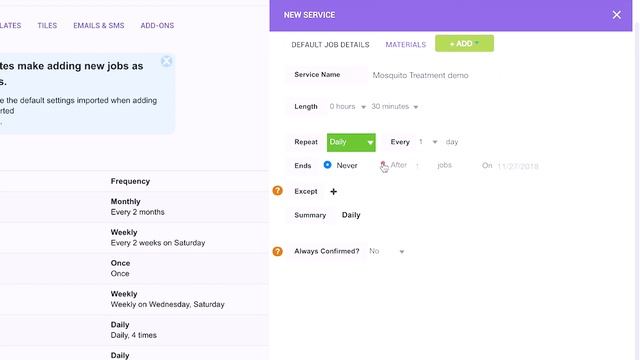Screen dimensions: 640x360
Task: Open help for Always Confirmed
Action: (278, 251)
